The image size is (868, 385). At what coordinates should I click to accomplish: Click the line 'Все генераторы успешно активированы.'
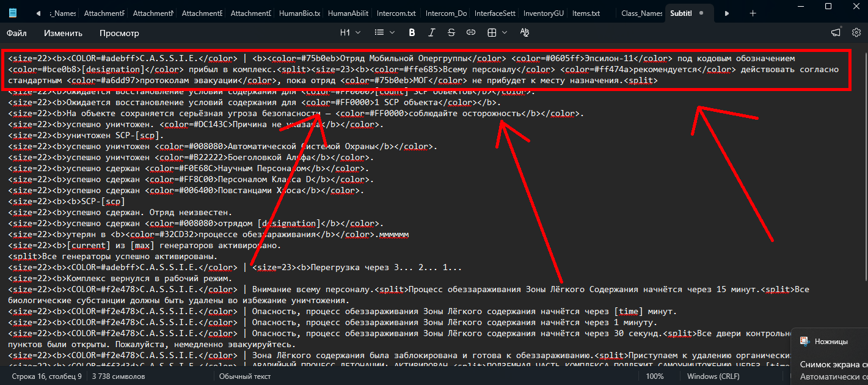[112, 257]
